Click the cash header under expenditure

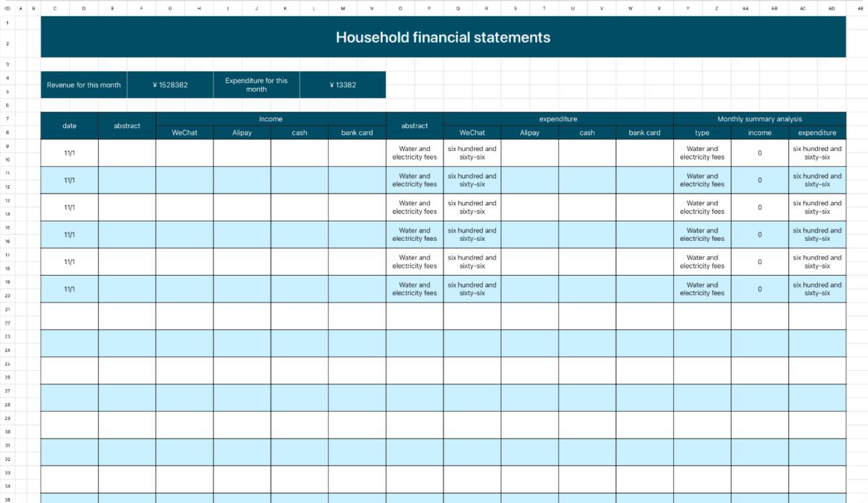(587, 133)
